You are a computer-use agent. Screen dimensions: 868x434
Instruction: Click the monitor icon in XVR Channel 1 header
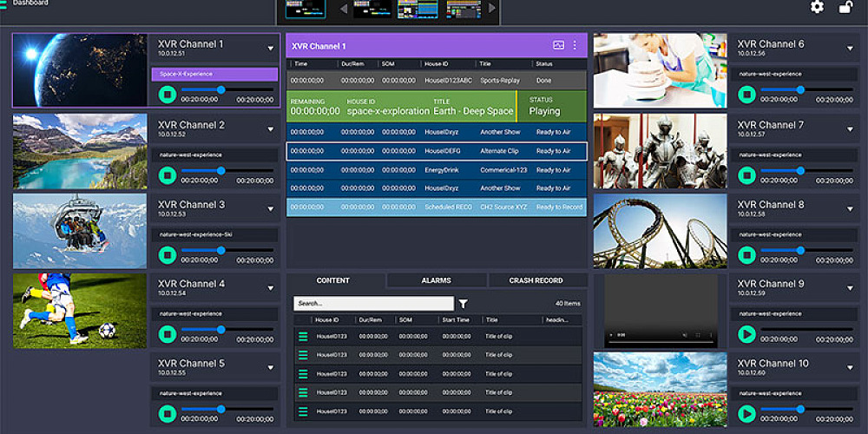(558, 45)
